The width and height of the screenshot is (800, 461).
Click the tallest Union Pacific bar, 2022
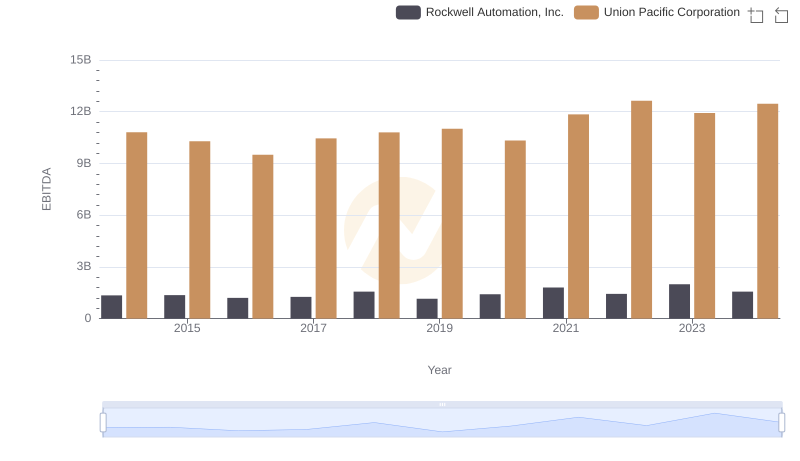click(641, 210)
